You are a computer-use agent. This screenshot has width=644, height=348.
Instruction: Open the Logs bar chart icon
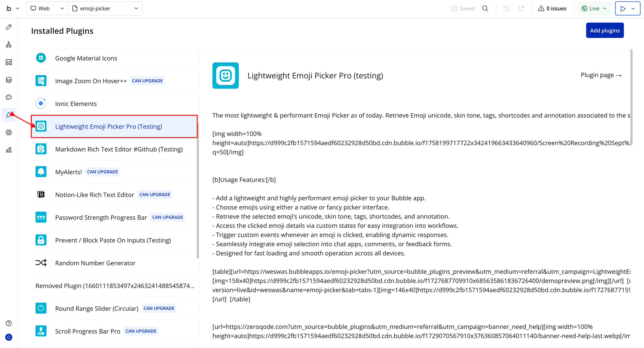click(x=9, y=150)
